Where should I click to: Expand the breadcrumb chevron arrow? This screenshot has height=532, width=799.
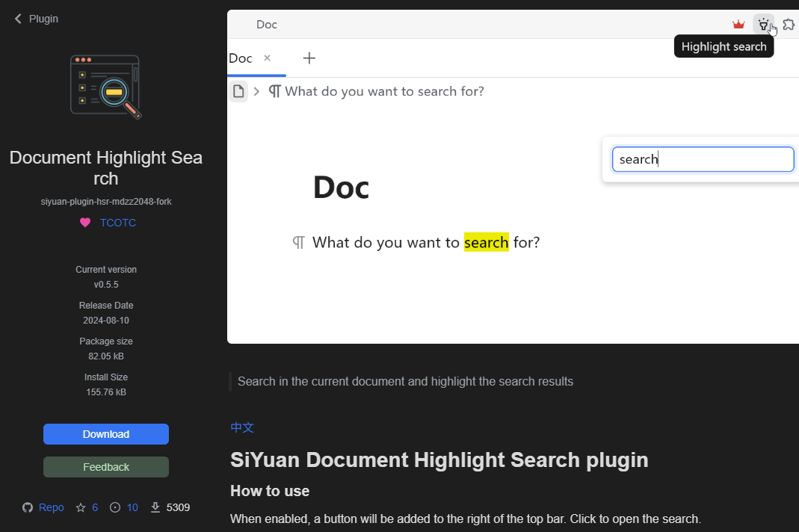[x=256, y=91]
